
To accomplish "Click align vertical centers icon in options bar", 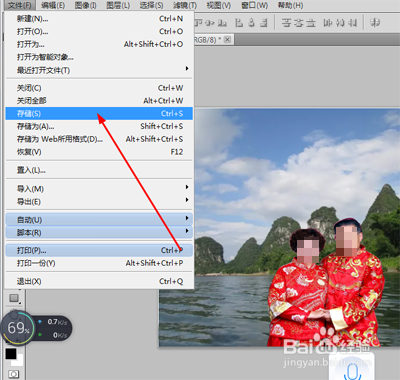I will 209,23.
